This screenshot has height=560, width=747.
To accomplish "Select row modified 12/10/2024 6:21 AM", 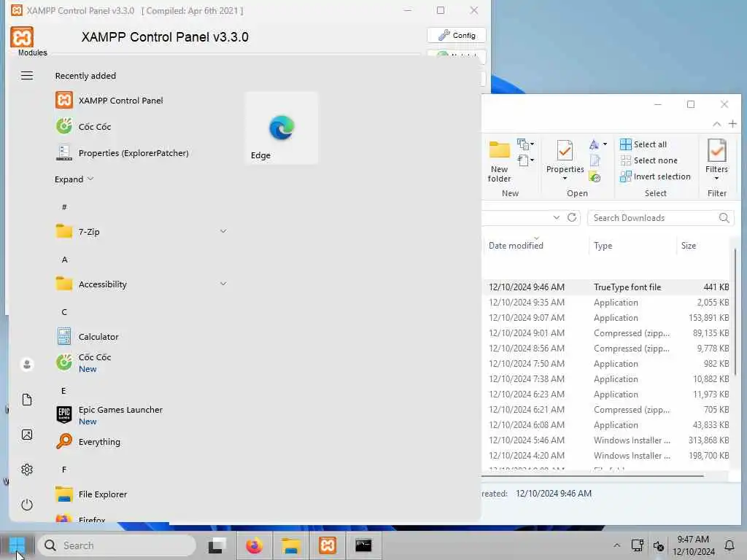I will coord(606,410).
